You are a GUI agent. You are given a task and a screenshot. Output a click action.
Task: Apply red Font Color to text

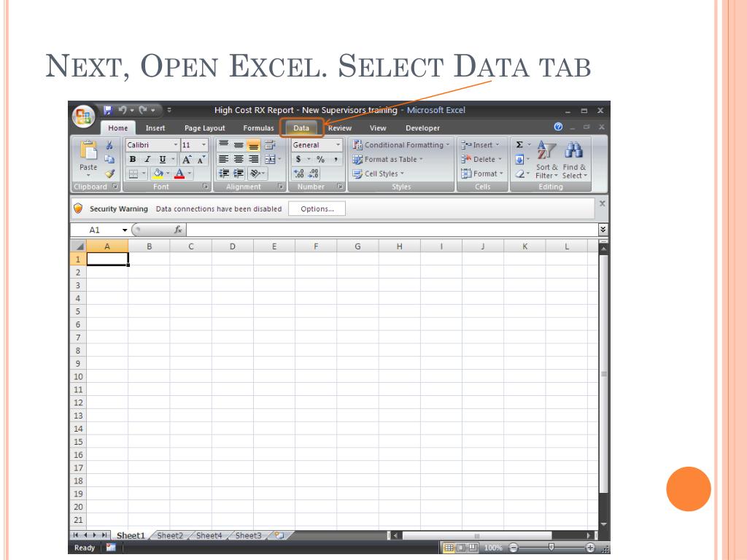pos(179,174)
